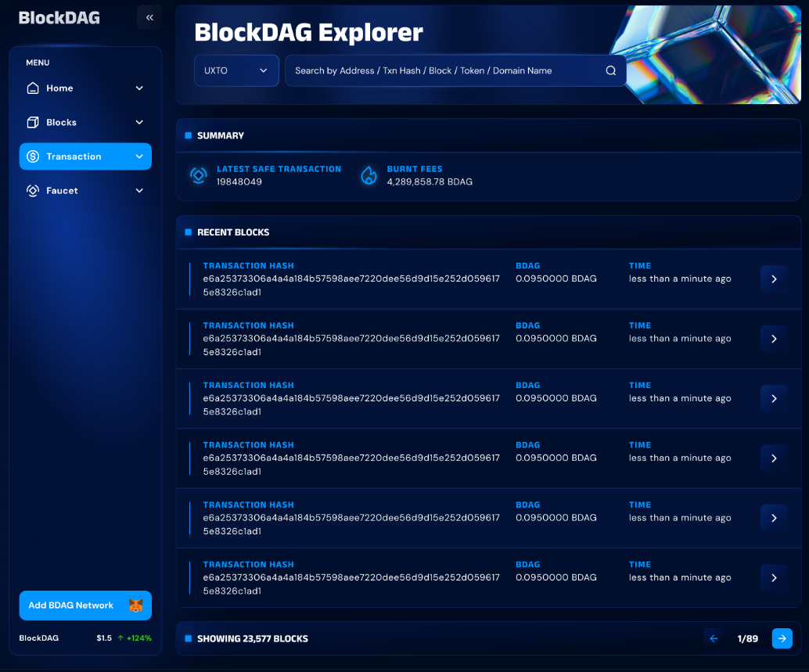Select Faucet menu item
809x672 pixels.
[85, 190]
